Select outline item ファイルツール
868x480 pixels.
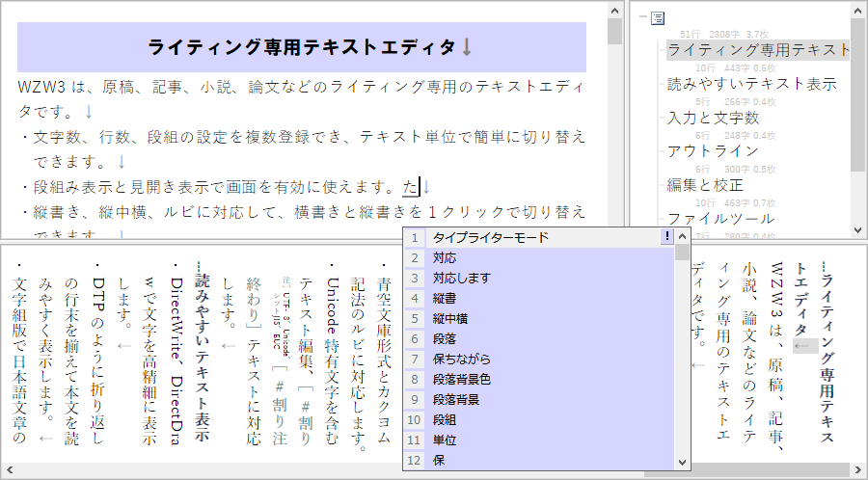coord(720,219)
